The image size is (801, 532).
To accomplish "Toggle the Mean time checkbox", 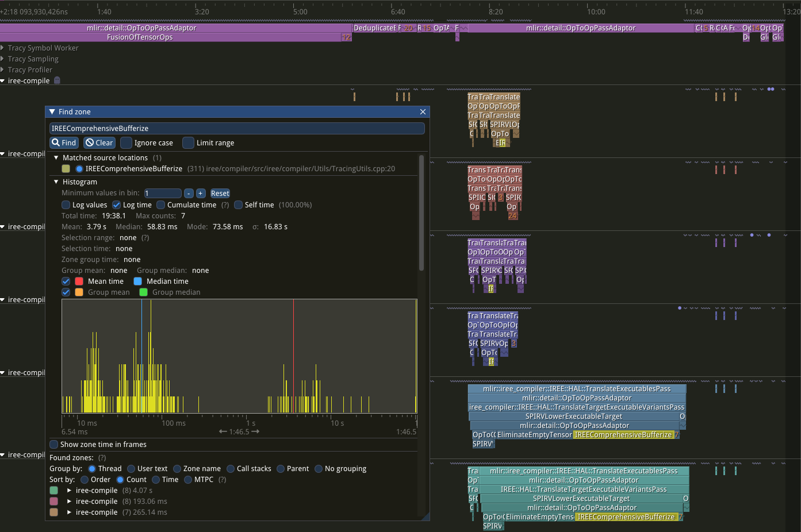I will [x=66, y=281].
